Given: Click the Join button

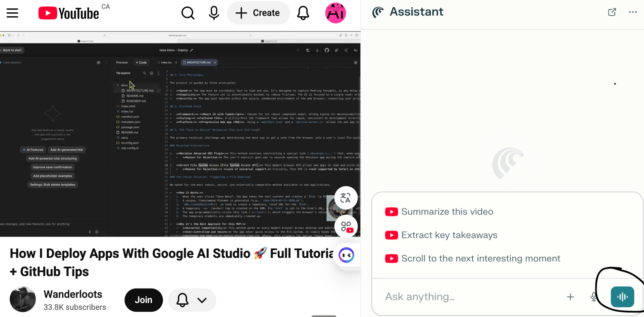Looking at the screenshot, I should pyautogui.click(x=144, y=300).
